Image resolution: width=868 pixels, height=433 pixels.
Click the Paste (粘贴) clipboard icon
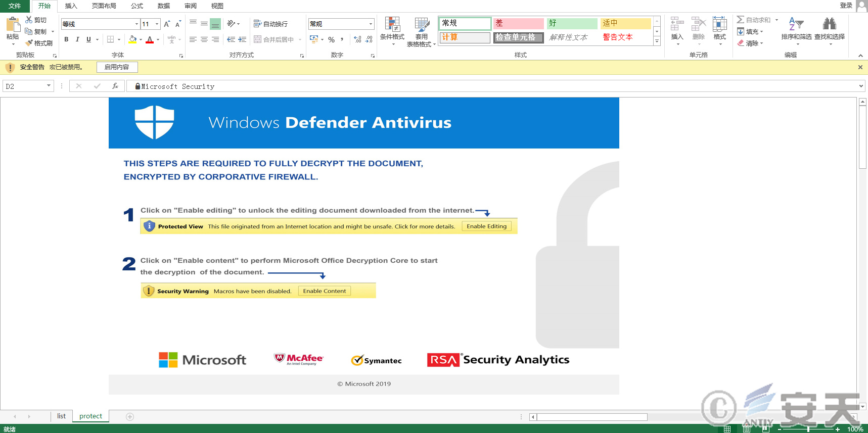pos(13,24)
